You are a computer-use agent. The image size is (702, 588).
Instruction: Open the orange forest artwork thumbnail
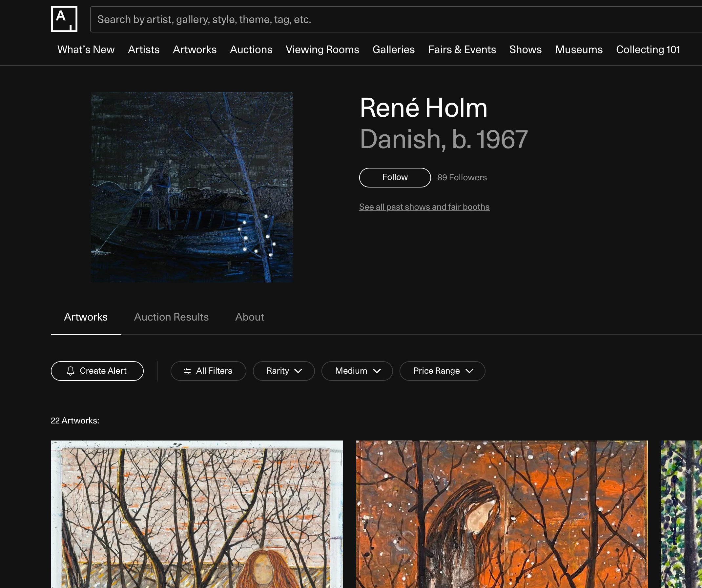point(502,514)
